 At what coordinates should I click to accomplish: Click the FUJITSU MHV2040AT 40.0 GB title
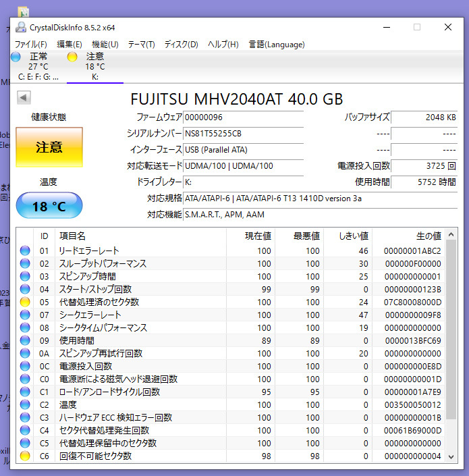tap(237, 99)
